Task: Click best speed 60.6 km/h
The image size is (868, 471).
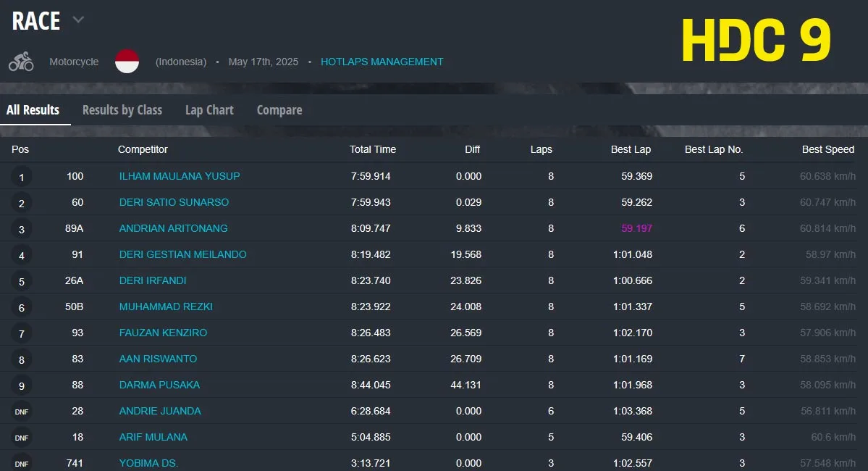Action: click(833, 437)
